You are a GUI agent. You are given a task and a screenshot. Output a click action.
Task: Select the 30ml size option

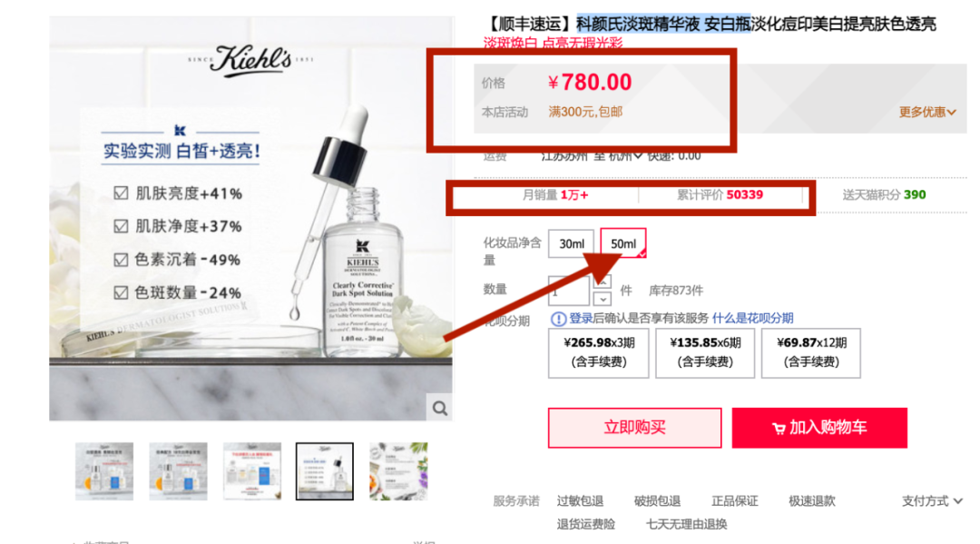tap(572, 244)
